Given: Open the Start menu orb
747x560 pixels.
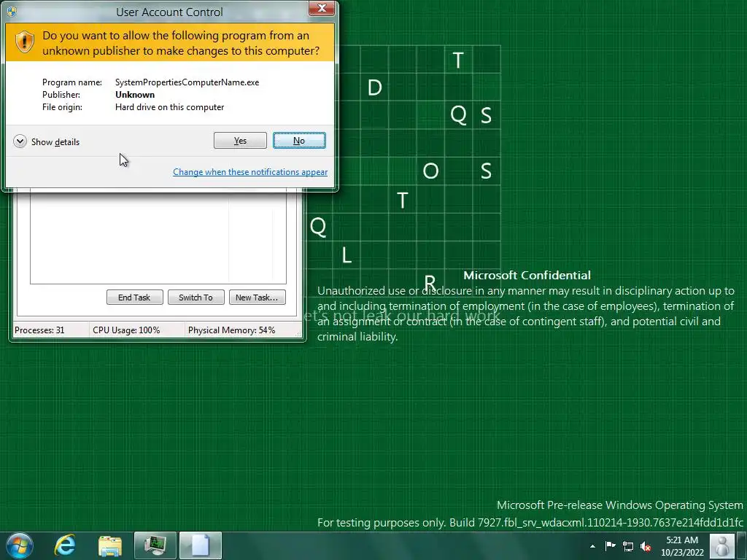Looking at the screenshot, I should (20, 545).
